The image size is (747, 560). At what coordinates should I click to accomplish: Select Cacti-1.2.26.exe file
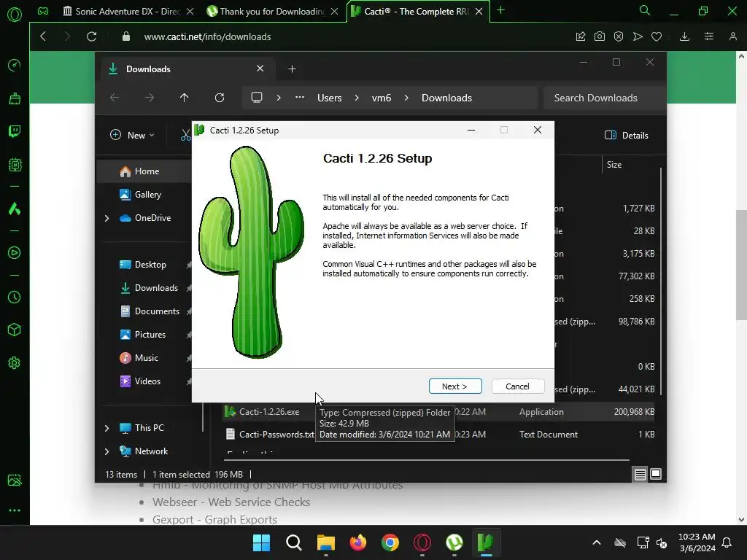pos(269,412)
